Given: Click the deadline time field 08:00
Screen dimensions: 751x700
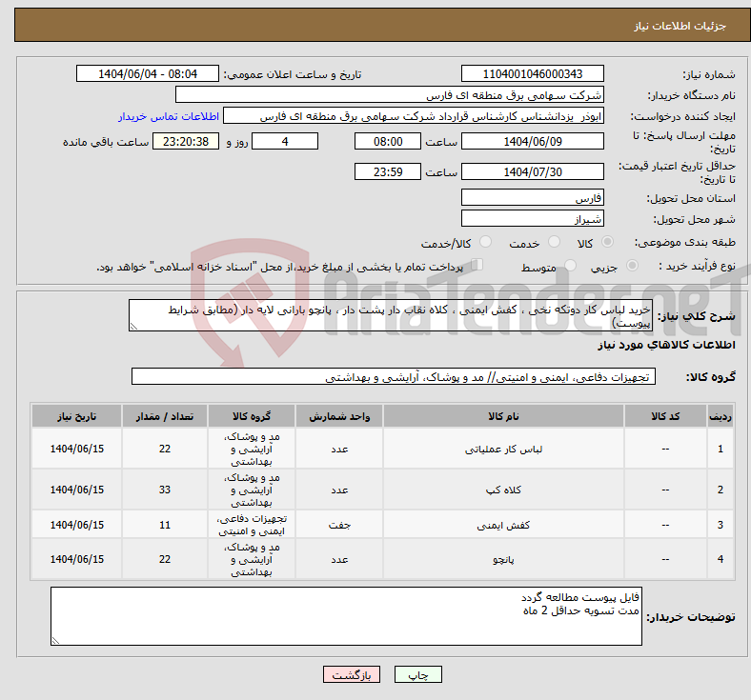Looking at the screenshot, I should coord(388,141).
